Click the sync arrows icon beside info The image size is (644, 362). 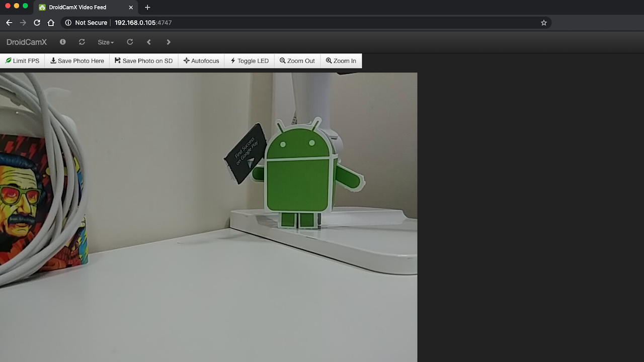[x=82, y=42]
